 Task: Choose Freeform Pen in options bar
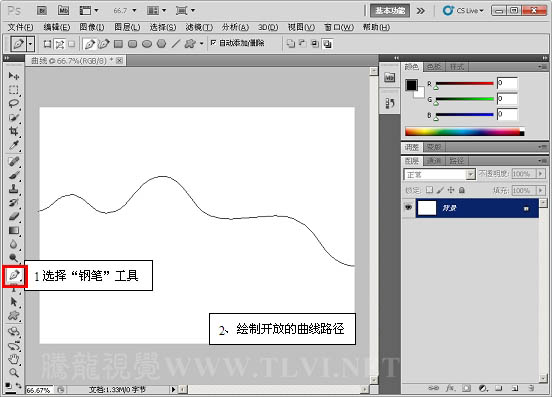(x=104, y=44)
